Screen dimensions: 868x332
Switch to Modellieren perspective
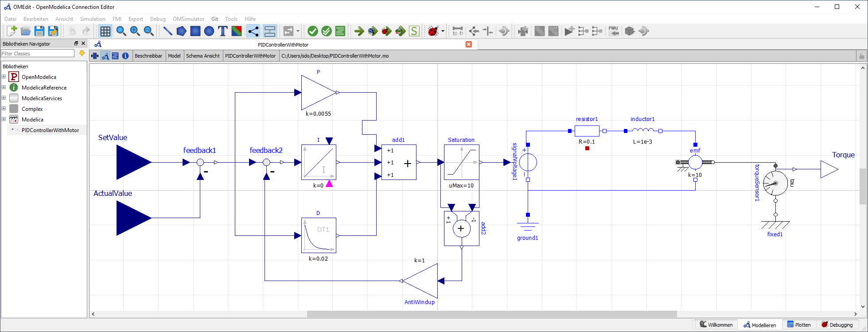click(760, 325)
